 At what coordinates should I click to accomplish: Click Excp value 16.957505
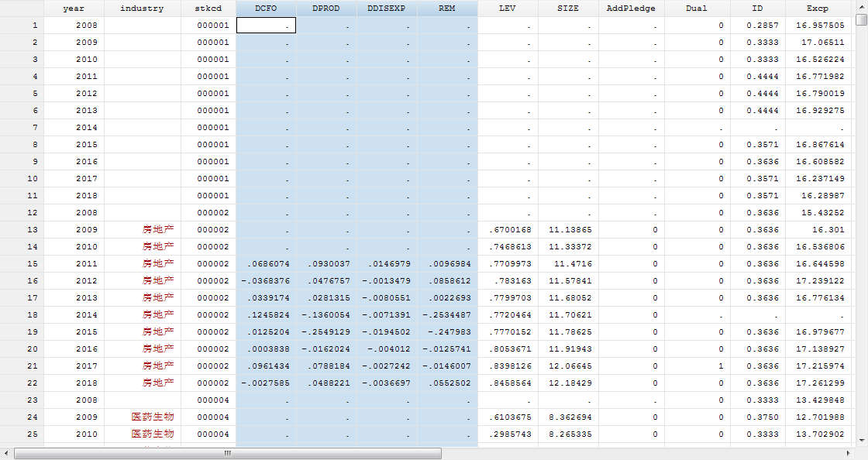(821, 25)
